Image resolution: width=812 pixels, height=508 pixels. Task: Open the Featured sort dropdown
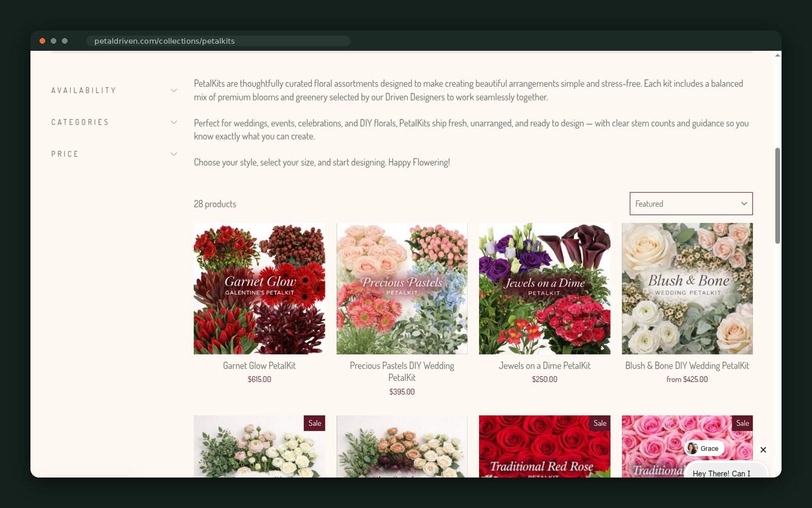pyautogui.click(x=691, y=204)
